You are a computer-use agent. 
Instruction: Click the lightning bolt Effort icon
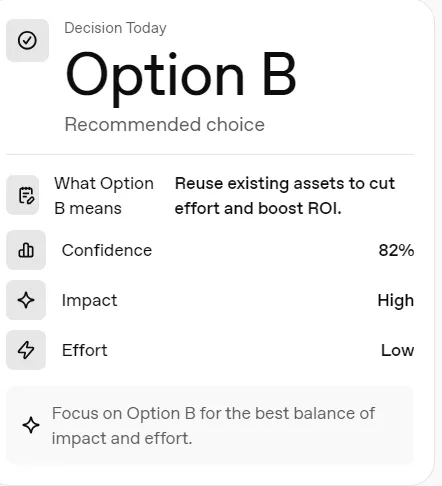(26, 350)
